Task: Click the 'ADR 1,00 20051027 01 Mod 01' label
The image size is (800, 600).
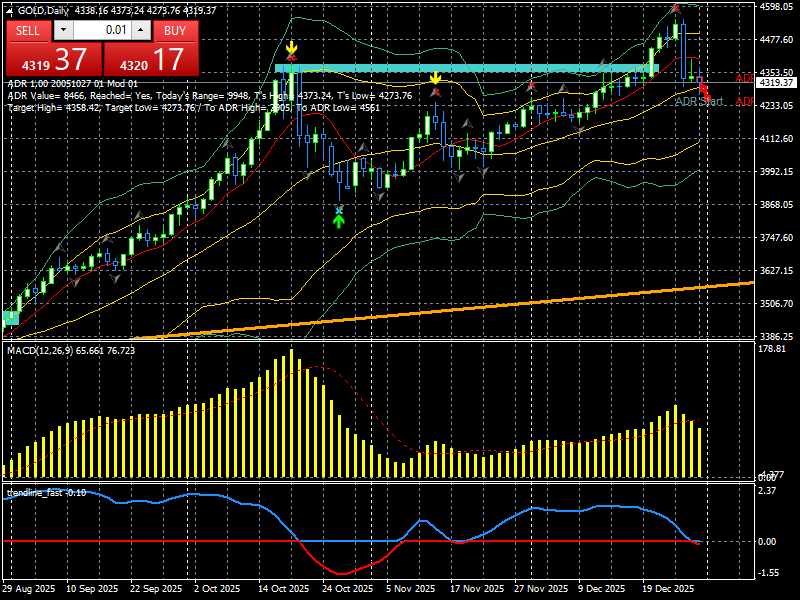Action: (x=73, y=84)
